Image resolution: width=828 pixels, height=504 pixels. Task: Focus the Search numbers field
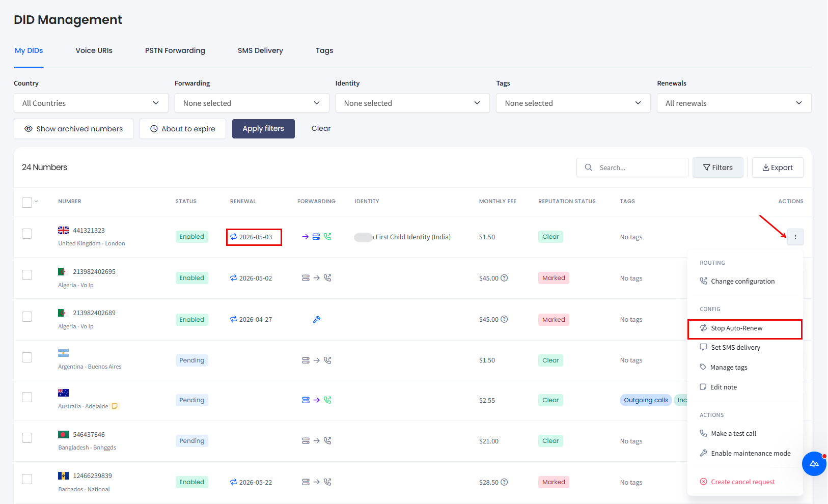tap(632, 167)
